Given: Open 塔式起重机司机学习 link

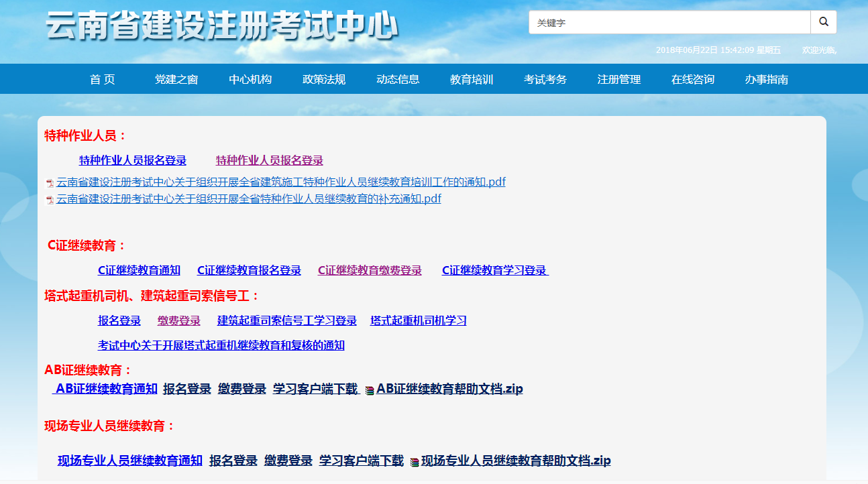Looking at the screenshot, I should coord(419,320).
